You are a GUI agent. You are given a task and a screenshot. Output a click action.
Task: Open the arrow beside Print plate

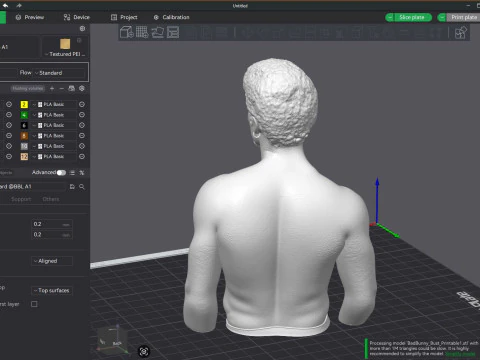point(442,17)
